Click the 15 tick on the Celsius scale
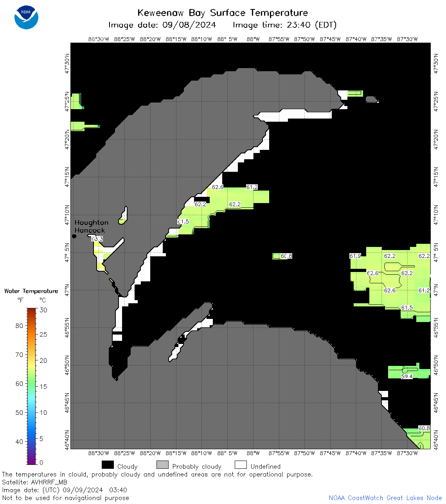Viewport: 446px width, 504px height. pos(43,386)
